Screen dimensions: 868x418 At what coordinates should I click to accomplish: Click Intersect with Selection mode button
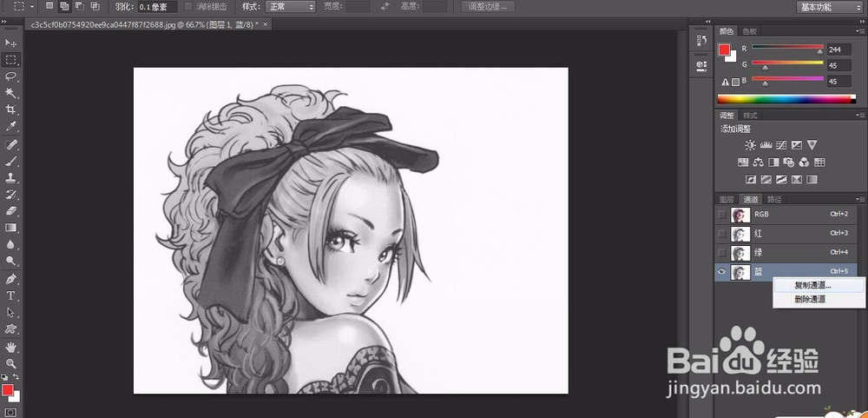pos(95,6)
